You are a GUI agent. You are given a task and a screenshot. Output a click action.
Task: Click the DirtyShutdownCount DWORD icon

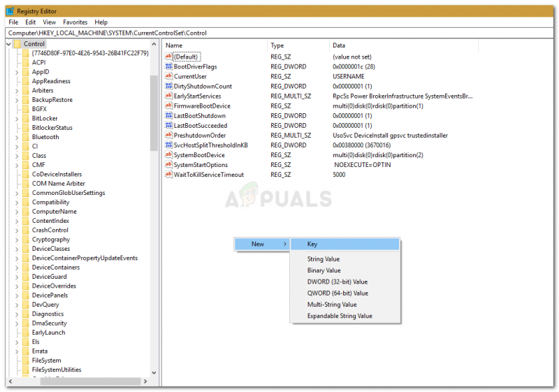168,86
